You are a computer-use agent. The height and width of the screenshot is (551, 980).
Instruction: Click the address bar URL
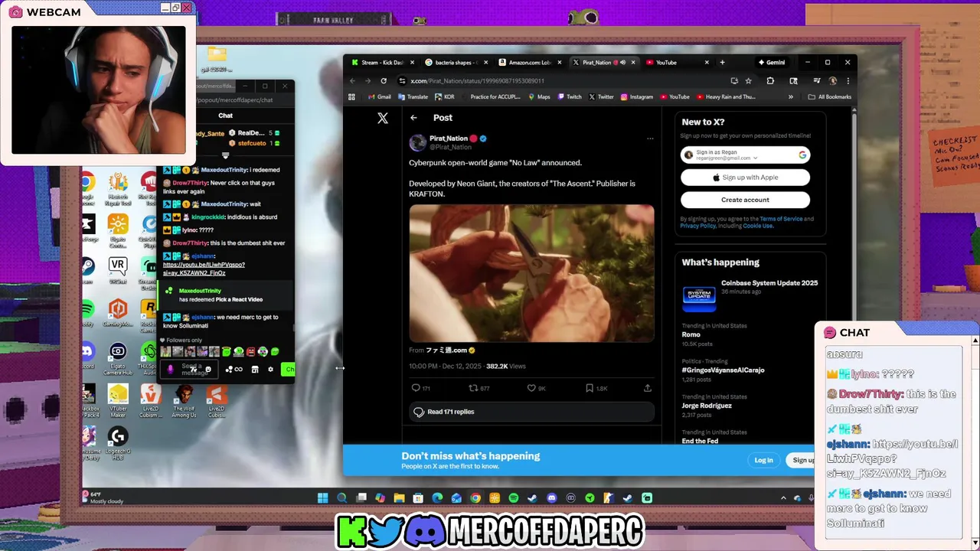[x=477, y=81]
